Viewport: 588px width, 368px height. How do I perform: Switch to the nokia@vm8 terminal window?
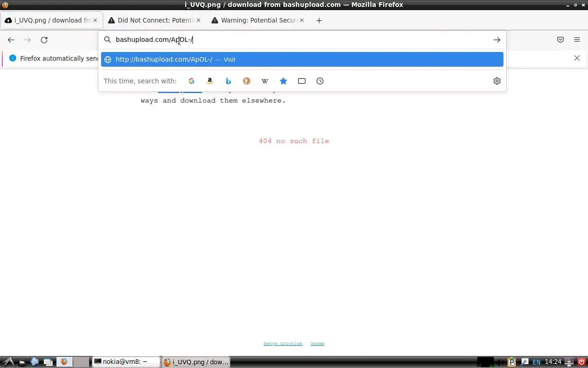tap(126, 362)
